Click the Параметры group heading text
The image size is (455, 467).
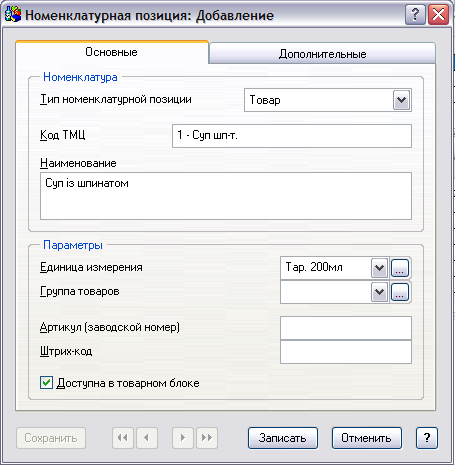pos(73,245)
